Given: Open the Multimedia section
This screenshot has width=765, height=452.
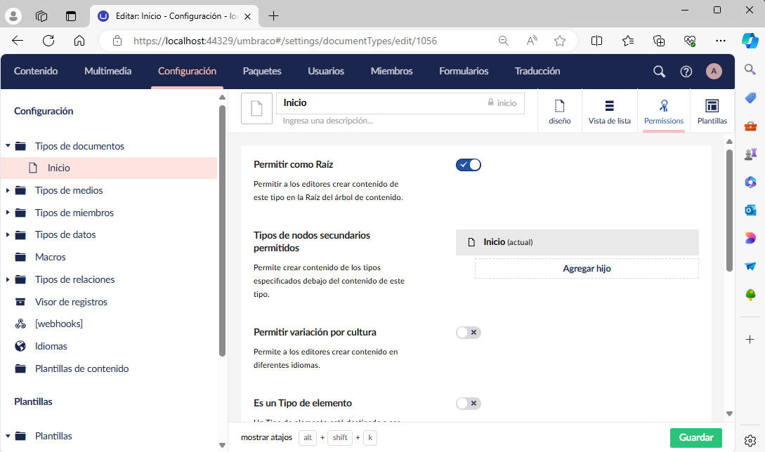Looking at the screenshot, I should point(108,71).
